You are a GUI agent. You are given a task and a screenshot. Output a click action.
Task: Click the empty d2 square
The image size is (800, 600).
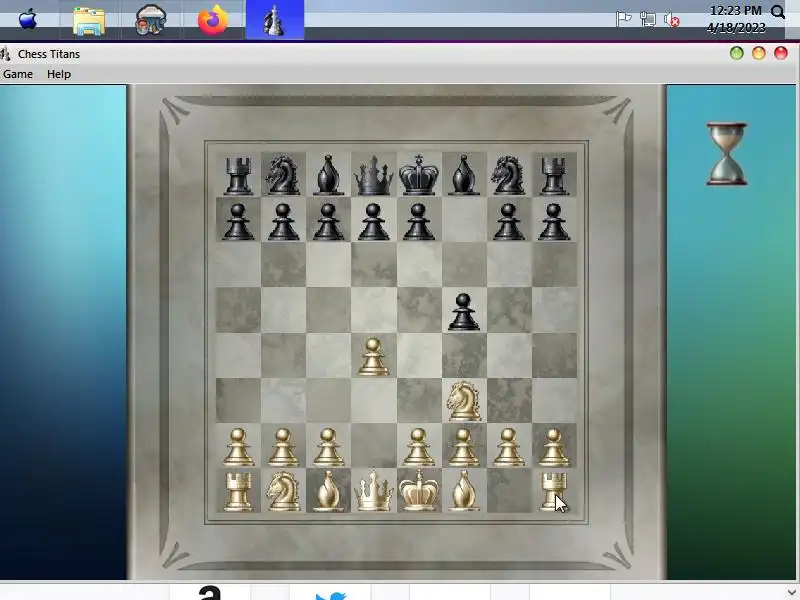(x=373, y=445)
